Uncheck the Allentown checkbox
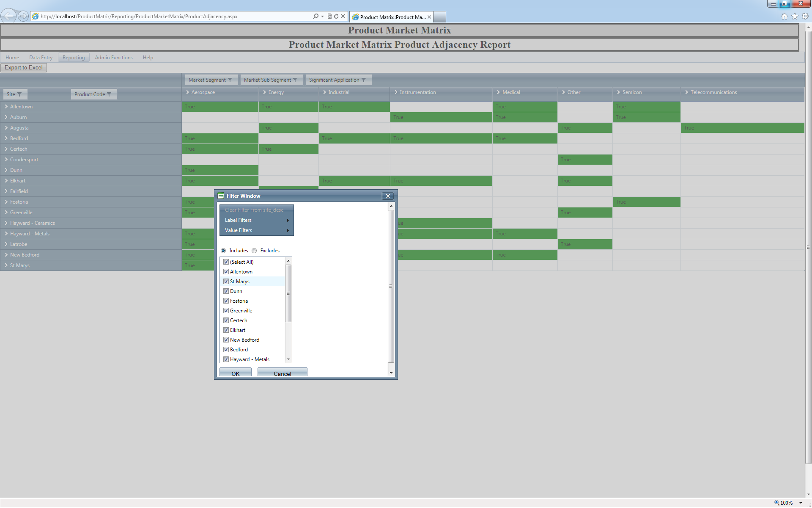 click(226, 272)
